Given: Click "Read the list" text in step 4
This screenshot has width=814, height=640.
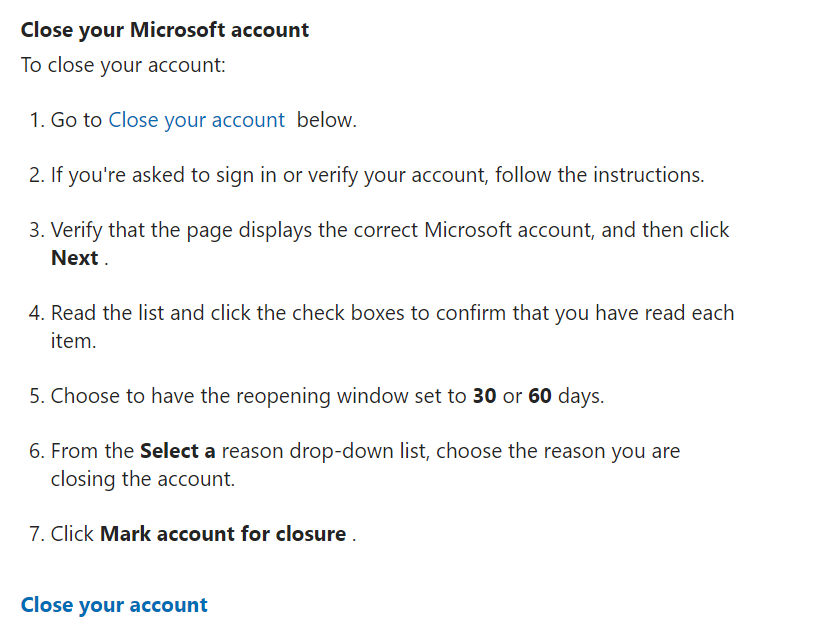Looking at the screenshot, I should (107, 313).
